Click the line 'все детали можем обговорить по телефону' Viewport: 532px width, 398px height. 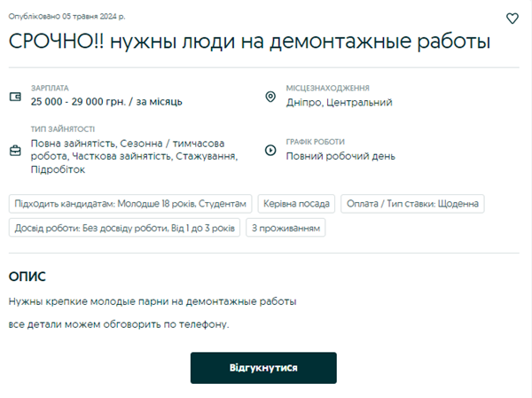[119, 324]
